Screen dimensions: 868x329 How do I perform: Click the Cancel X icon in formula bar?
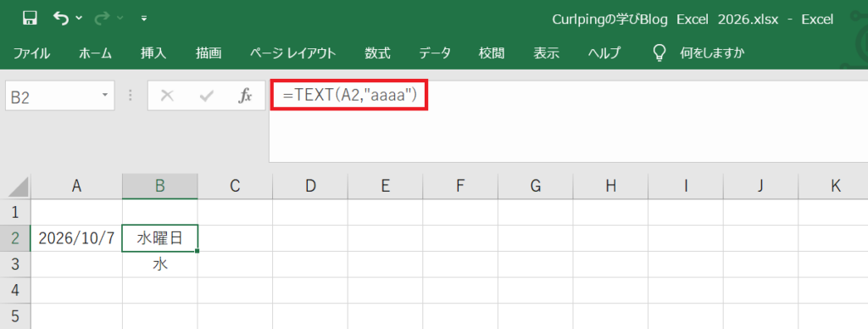pos(167,97)
